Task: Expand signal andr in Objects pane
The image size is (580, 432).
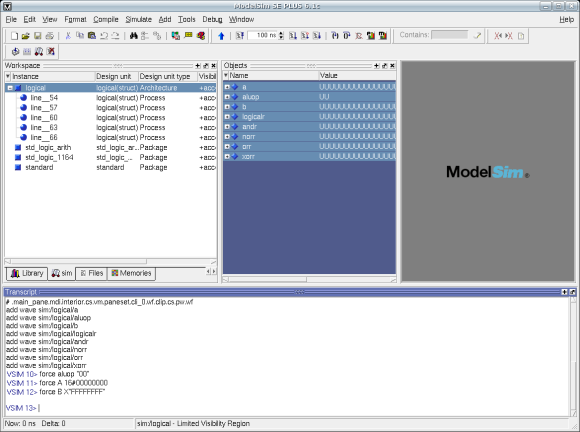Action: (227, 127)
